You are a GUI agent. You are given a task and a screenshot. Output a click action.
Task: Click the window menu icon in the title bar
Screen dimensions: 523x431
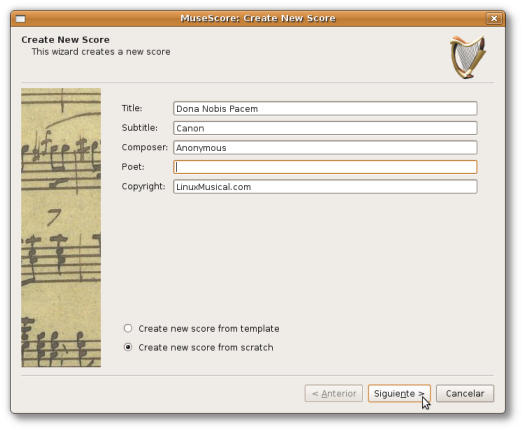click(20, 19)
